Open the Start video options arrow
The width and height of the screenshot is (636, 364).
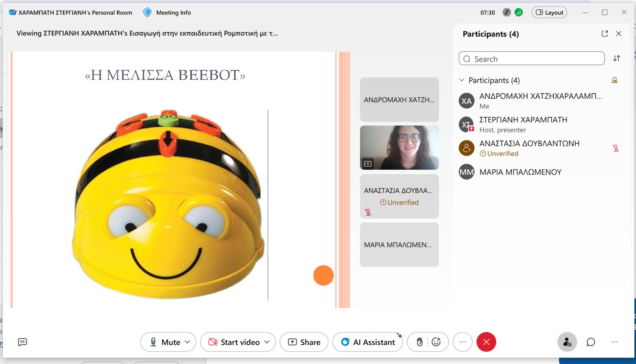267,342
